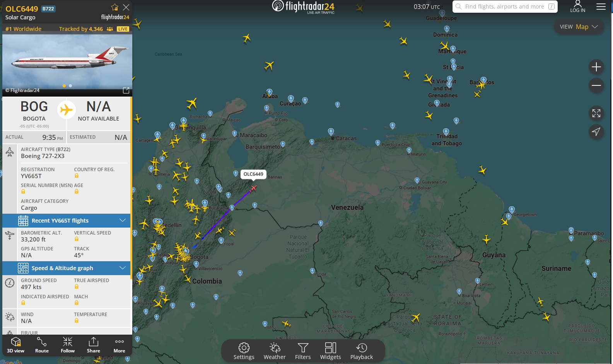Viewport: 613px width, 364px height.
Task: Click the Caracas airport pin
Action: coord(331,132)
